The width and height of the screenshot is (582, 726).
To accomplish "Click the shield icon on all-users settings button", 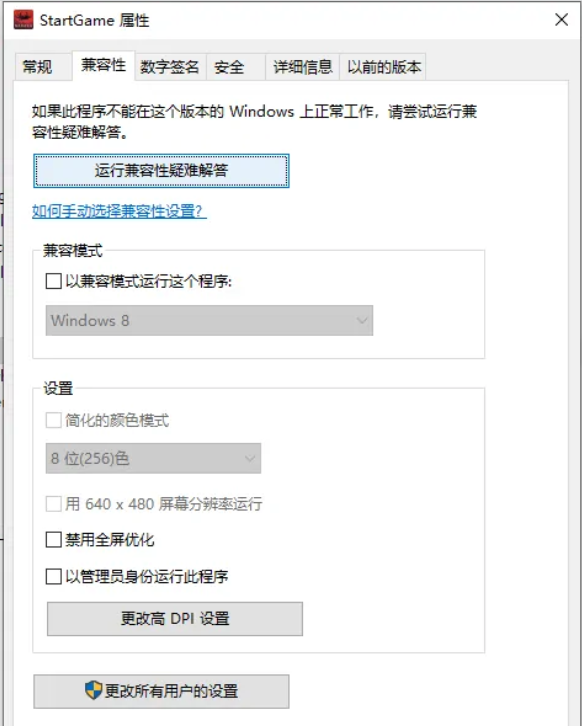I will click(93, 690).
